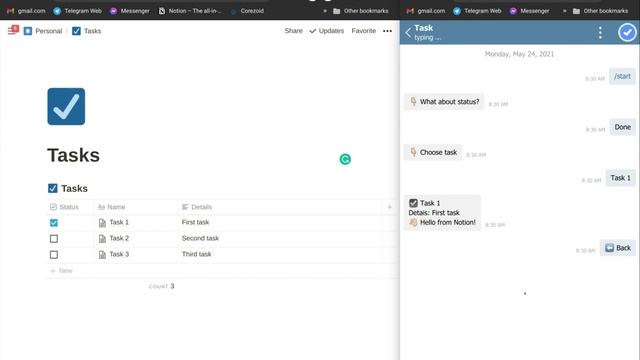This screenshot has width=640, height=360.
Task: Expand bookmarks overflow chevron in left window
Action: (325, 11)
